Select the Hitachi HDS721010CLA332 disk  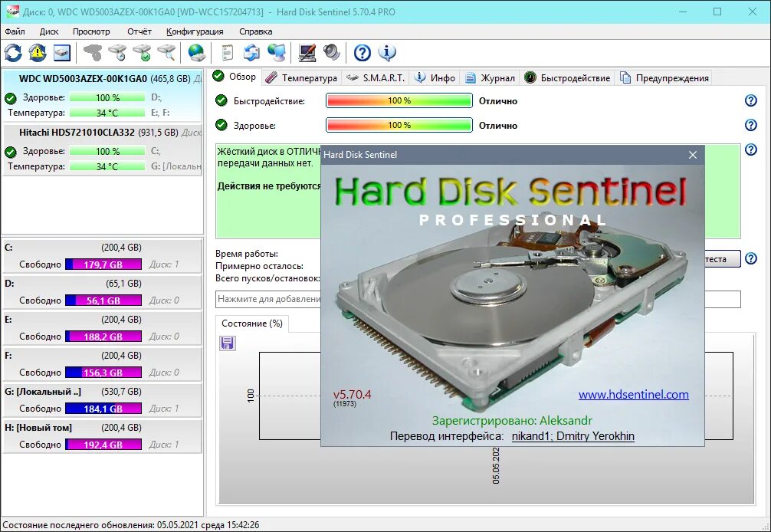pos(102,149)
